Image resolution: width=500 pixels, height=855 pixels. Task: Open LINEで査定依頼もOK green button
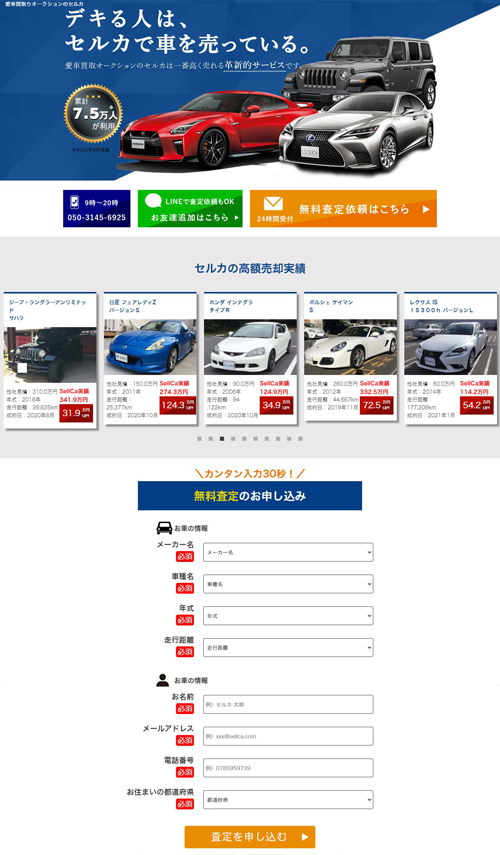(x=190, y=208)
